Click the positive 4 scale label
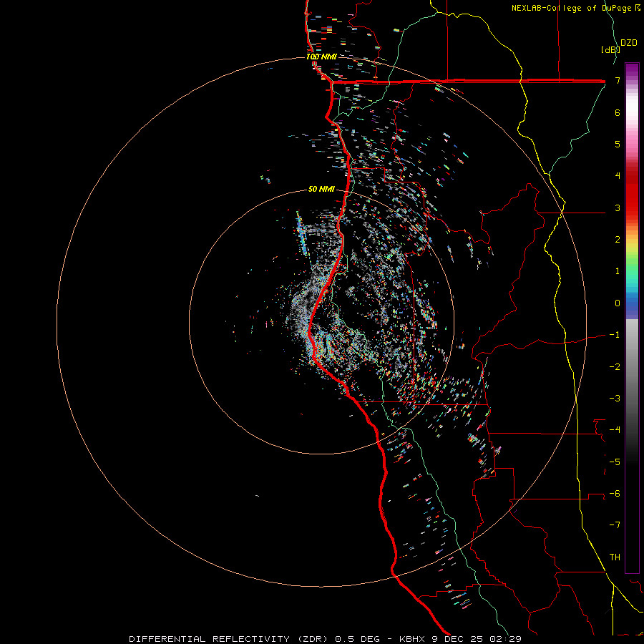 618,176
